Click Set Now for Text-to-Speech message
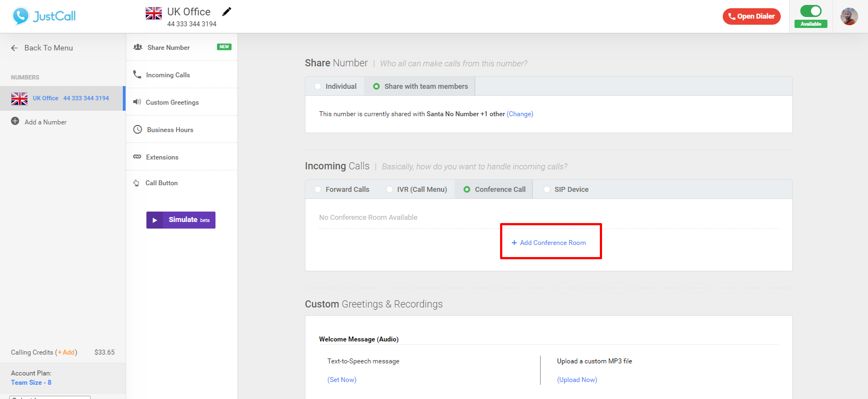Screen dimensions: 868x399 click(342, 380)
